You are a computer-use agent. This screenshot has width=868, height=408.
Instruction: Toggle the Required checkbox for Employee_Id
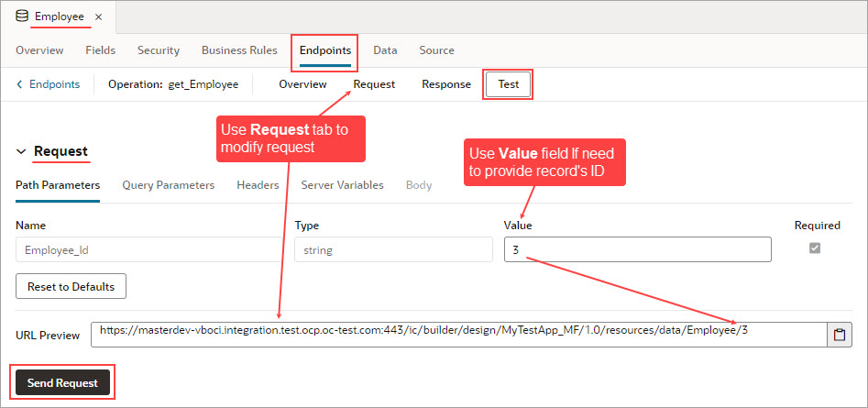pyautogui.click(x=815, y=248)
